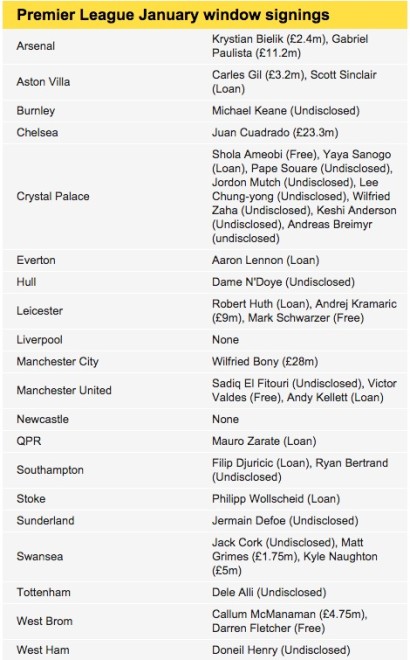Screen dimensions: 410x660
Task: Select the Hull team name
Action: click(26, 282)
